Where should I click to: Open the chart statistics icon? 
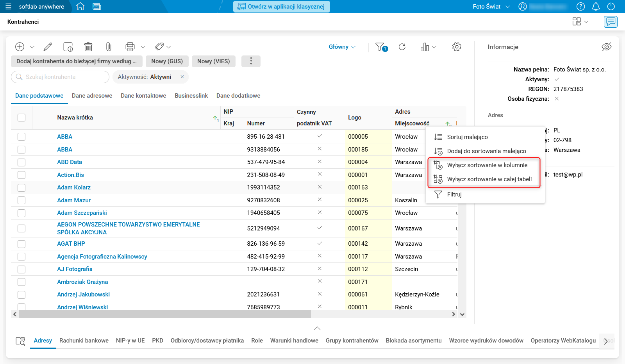[x=425, y=47]
